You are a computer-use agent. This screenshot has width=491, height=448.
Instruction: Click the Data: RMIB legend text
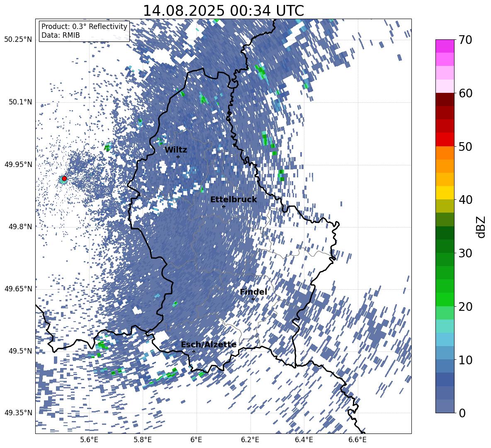coord(61,35)
